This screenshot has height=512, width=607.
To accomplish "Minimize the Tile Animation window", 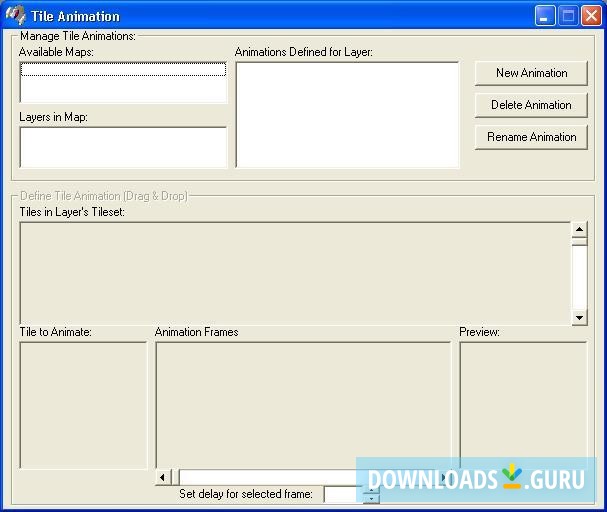I will tap(545, 16).
